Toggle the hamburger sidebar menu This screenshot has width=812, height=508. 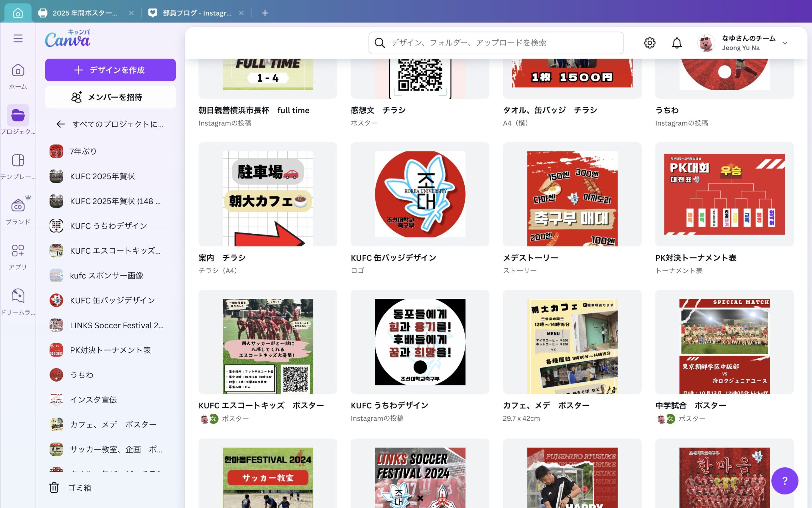click(18, 38)
